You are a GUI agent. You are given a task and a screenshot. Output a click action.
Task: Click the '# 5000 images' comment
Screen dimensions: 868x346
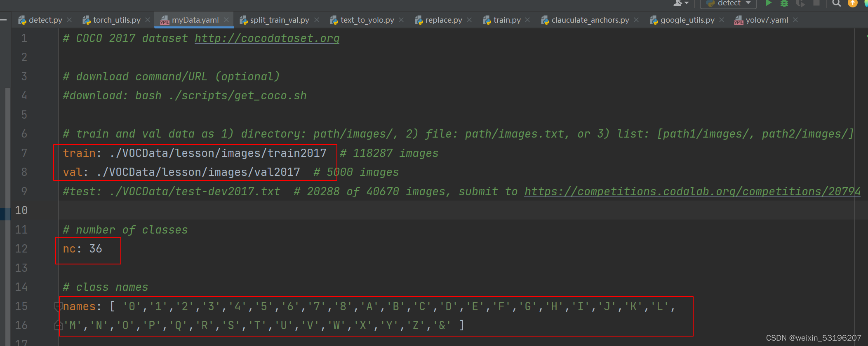356,172
